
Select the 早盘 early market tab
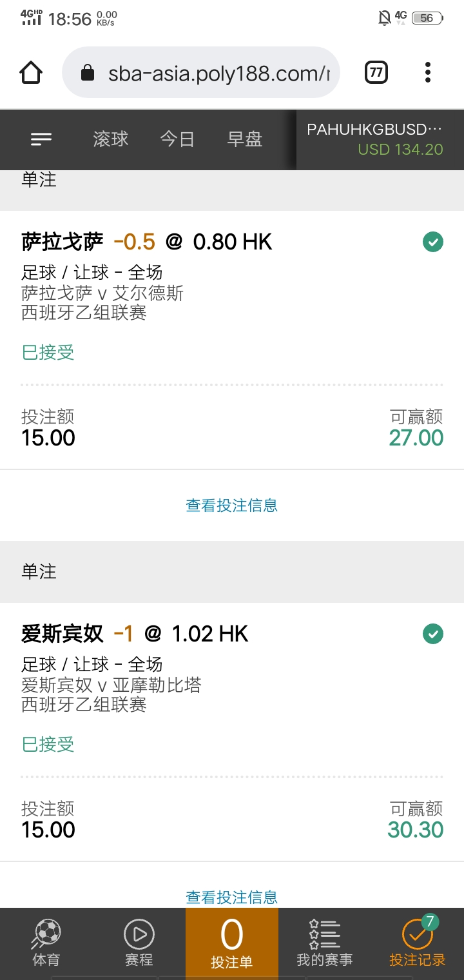click(x=245, y=139)
